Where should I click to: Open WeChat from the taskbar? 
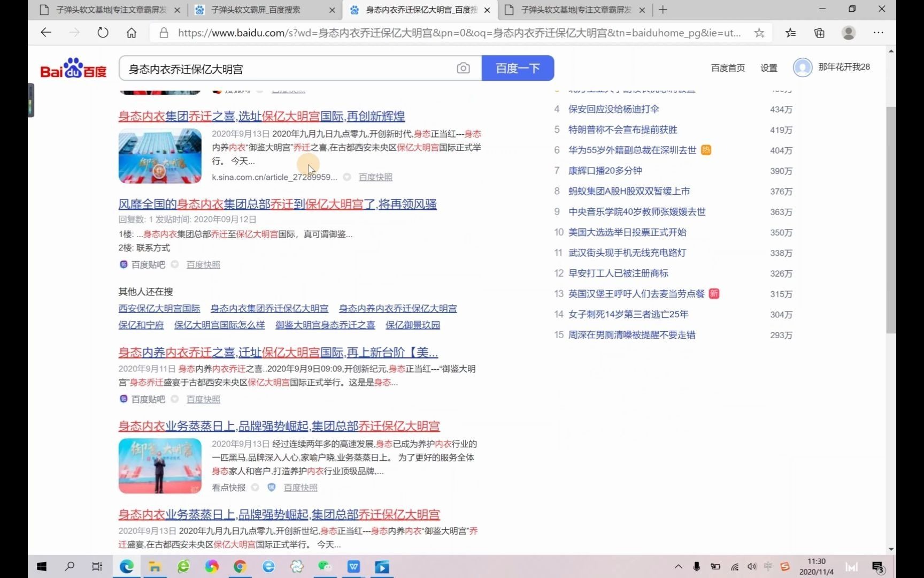click(325, 566)
